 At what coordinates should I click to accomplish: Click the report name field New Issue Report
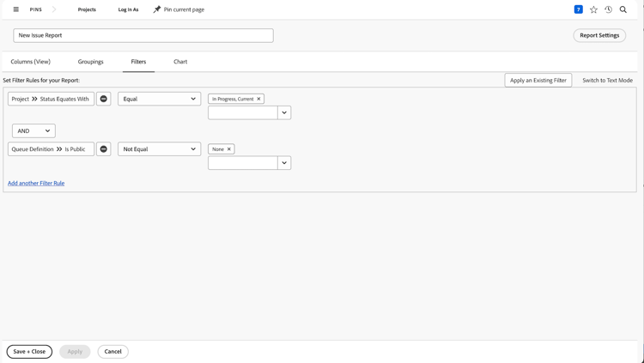143,35
